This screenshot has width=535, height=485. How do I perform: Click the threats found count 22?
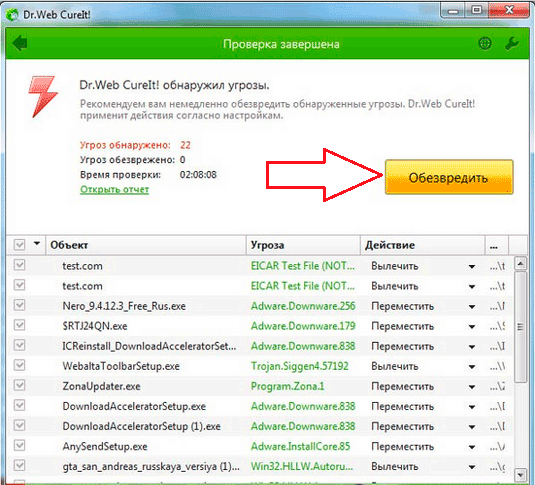point(185,145)
